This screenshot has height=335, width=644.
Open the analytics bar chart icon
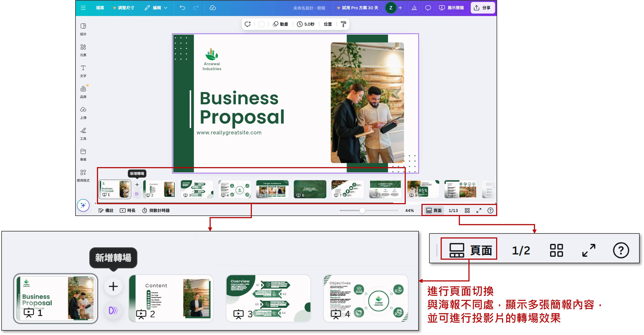click(x=414, y=8)
